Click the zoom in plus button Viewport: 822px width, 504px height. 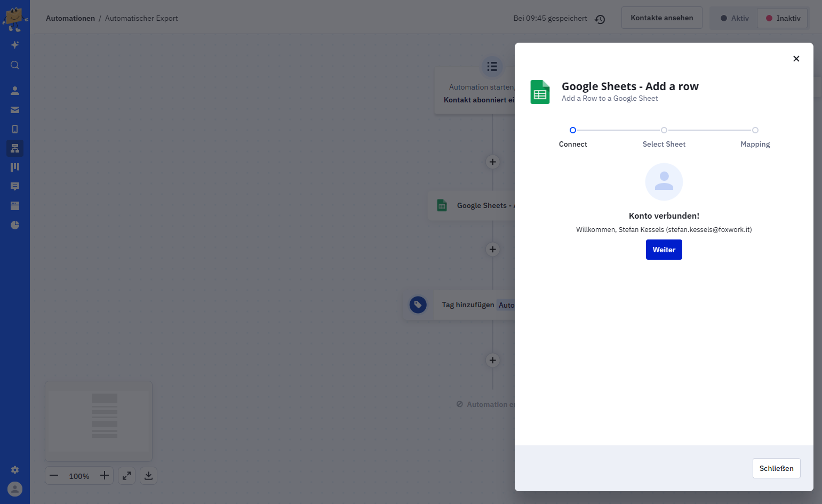coord(105,476)
